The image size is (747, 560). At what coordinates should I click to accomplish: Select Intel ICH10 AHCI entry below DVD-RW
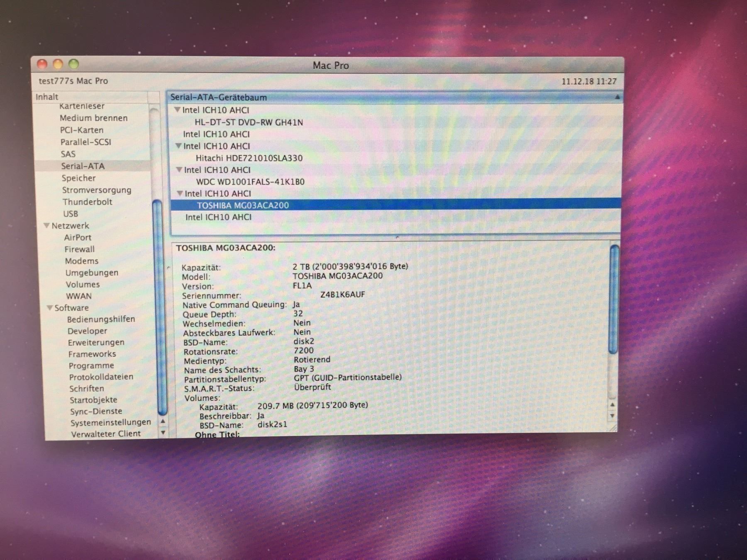pos(216,134)
